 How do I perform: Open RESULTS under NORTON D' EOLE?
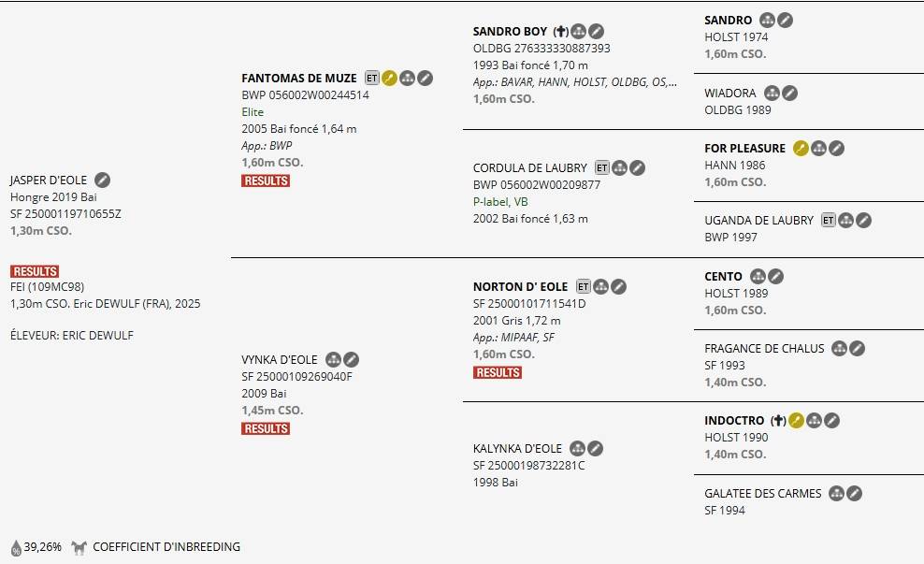coord(498,372)
